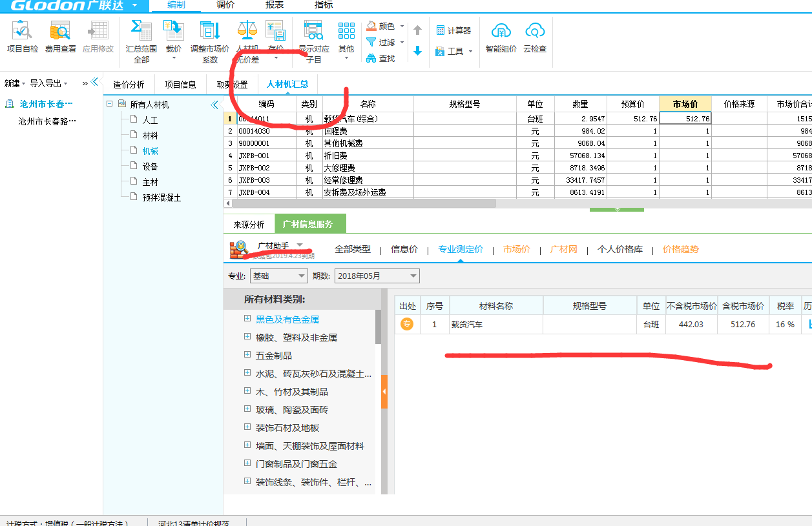Collapse the 所有人材机 tree pane chevron
Viewport: 812px width, 526px height.
(x=214, y=105)
